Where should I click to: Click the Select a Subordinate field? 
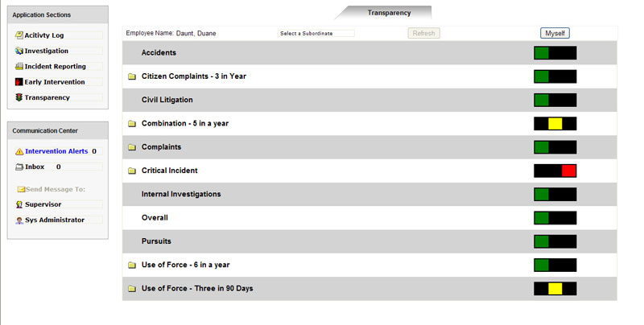(316, 33)
